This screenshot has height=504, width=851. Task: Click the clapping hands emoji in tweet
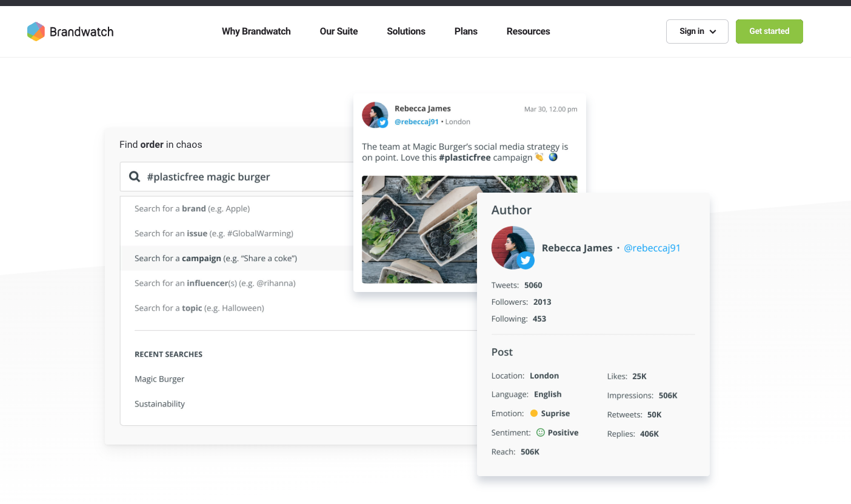tap(539, 157)
